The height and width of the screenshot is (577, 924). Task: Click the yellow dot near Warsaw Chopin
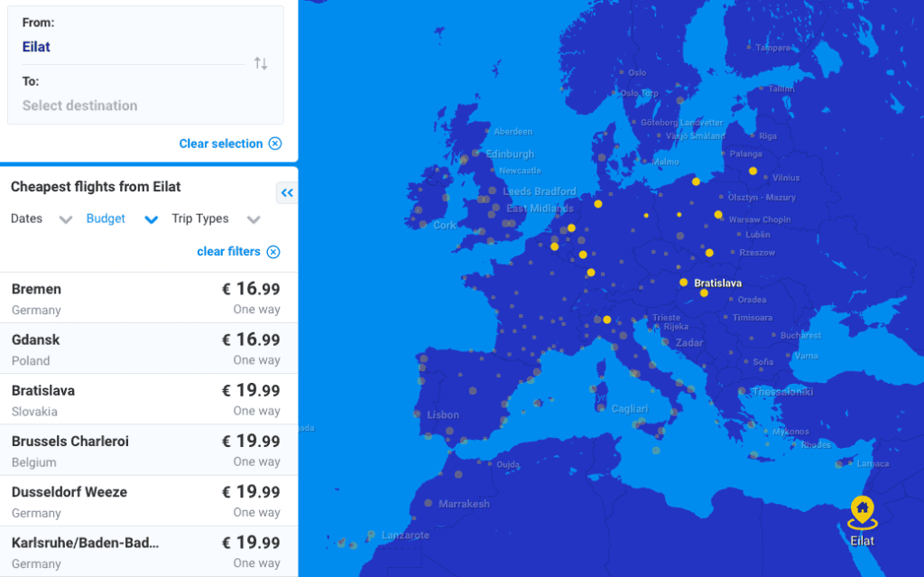point(718,215)
